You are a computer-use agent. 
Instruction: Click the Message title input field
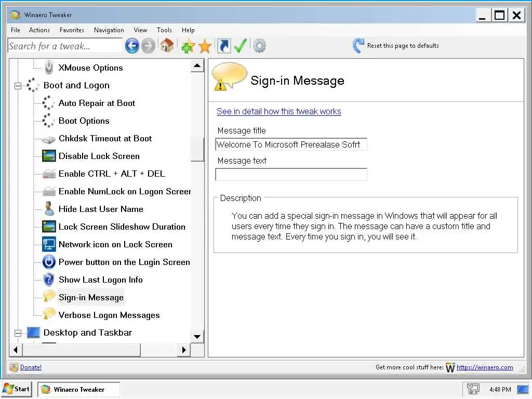[291, 144]
